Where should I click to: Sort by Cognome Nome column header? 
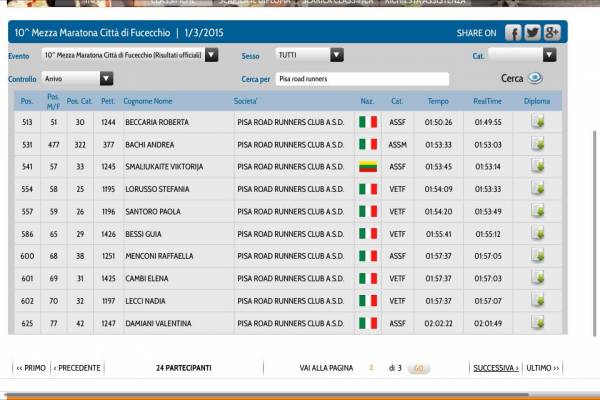point(148,101)
